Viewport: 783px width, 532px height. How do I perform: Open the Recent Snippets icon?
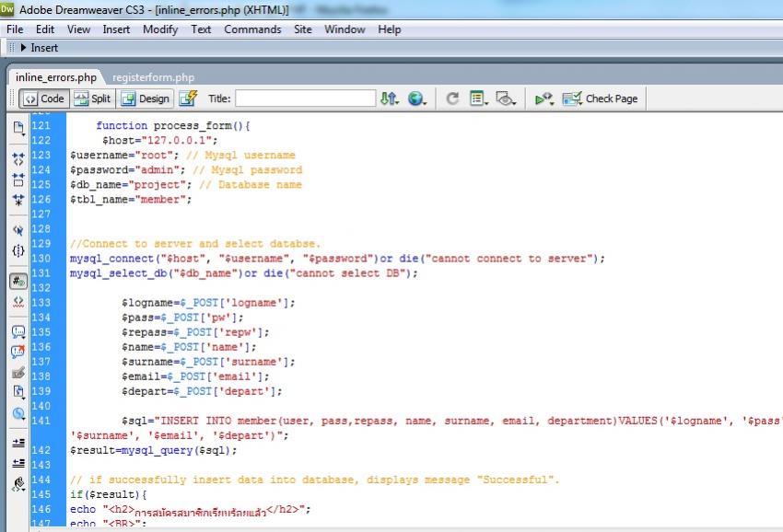(18, 392)
